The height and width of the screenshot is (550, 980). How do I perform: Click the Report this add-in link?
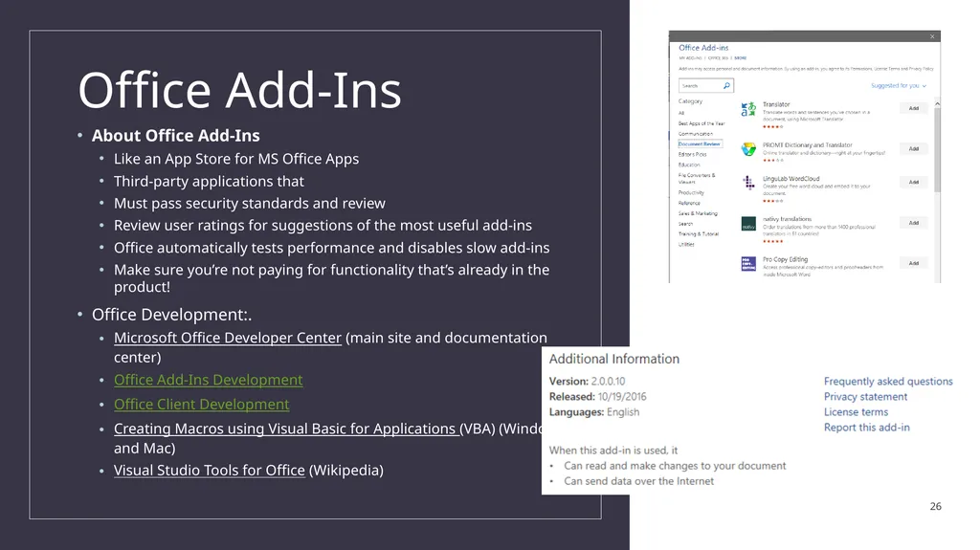tap(867, 428)
